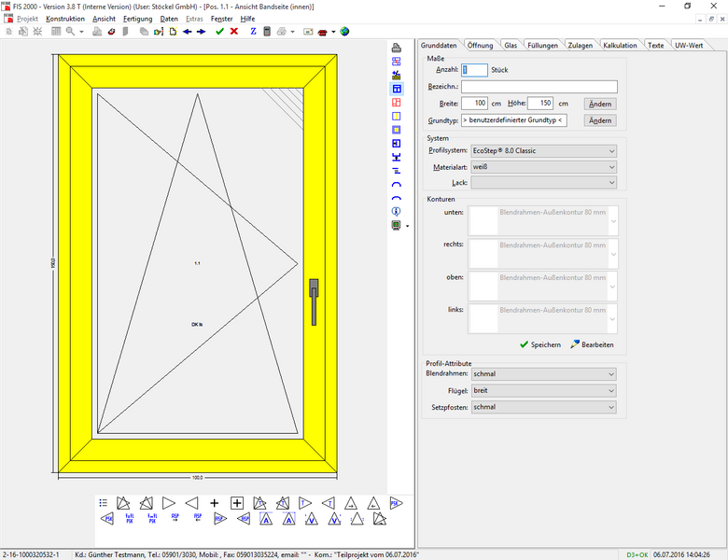Click the info icon in the vertical toolbar
The image size is (728, 560).
click(x=397, y=212)
